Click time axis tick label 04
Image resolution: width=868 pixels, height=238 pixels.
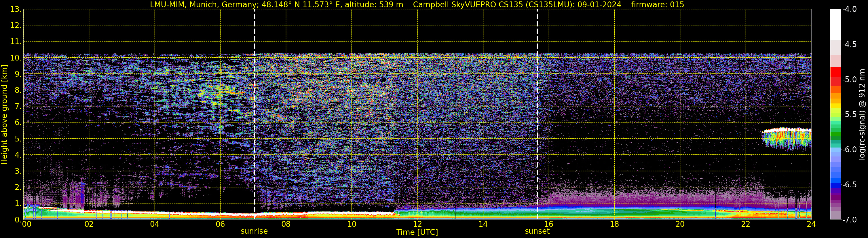[x=155, y=224]
